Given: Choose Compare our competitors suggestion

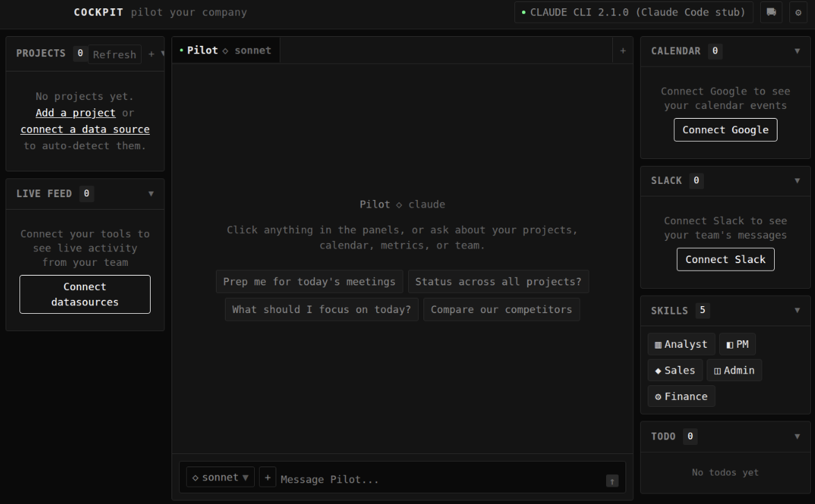Looking at the screenshot, I should tap(501, 310).
